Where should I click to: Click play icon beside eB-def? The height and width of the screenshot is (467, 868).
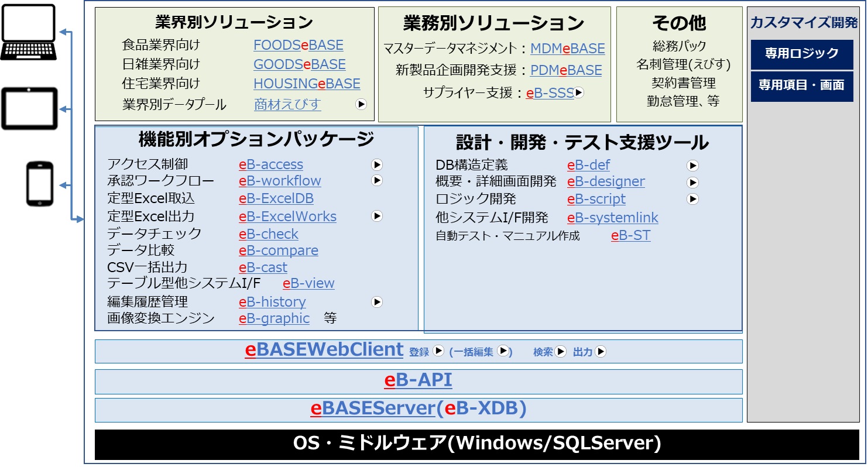[x=693, y=166]
